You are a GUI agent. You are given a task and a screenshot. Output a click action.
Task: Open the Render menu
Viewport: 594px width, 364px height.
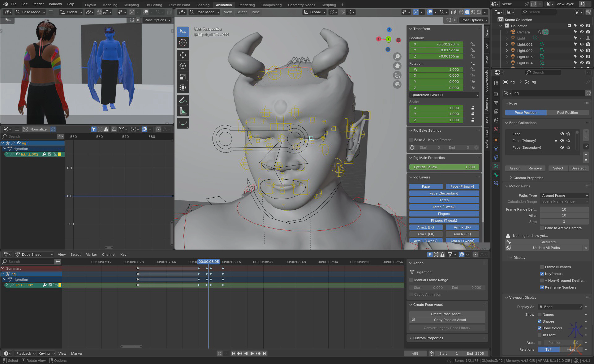(x=38, y=4)
